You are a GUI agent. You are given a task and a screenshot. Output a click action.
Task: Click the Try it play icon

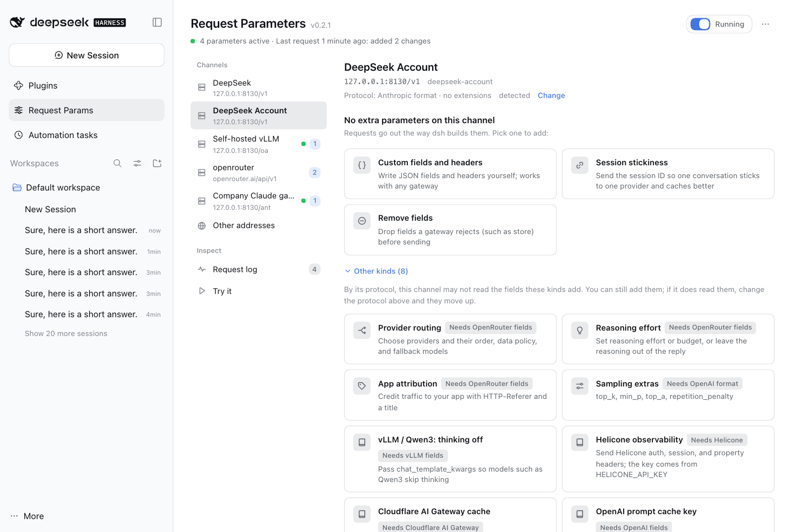coord(201,291)
